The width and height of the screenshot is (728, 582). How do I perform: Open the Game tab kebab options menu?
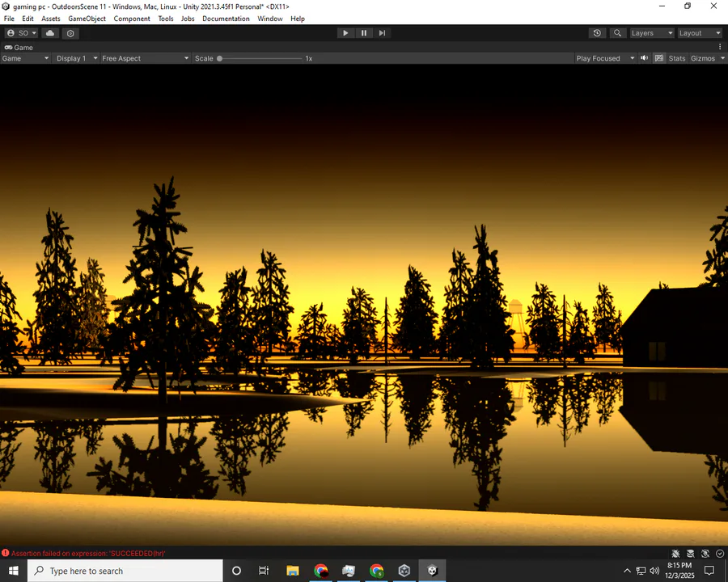tap(720, 47)
